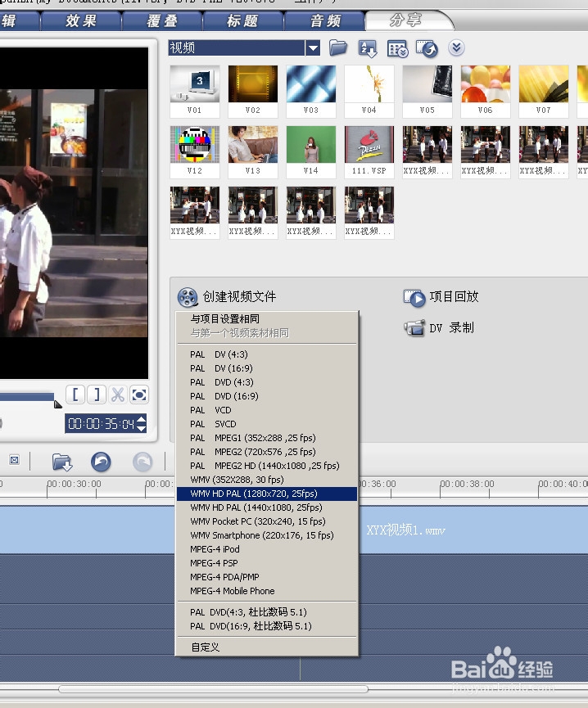Screen dimensions: 588x708
Task: Set mark-out with the ] bracket button
Action: pyautogui.click(x=96, y=395)
